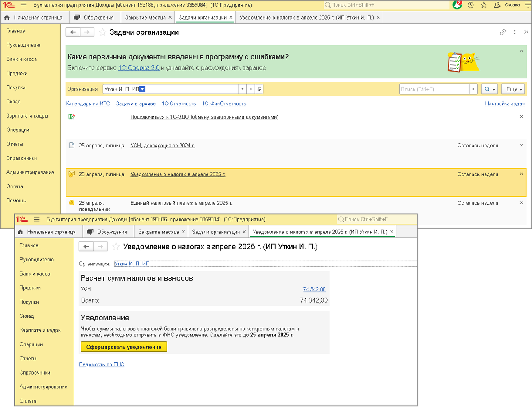Open Зарплата и кадры in back window sidebar
Screen dimensions: 532x407
click(27, 115)
